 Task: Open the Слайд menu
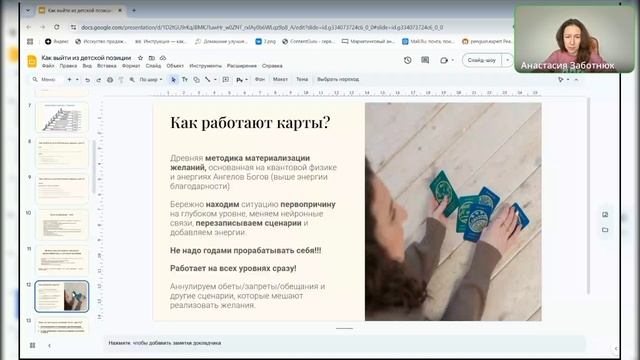pos(153,66)
